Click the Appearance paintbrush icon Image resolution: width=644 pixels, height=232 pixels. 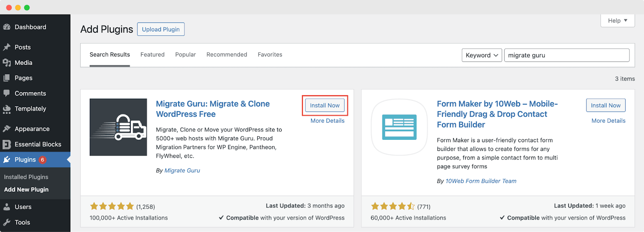tap(7, 129)
